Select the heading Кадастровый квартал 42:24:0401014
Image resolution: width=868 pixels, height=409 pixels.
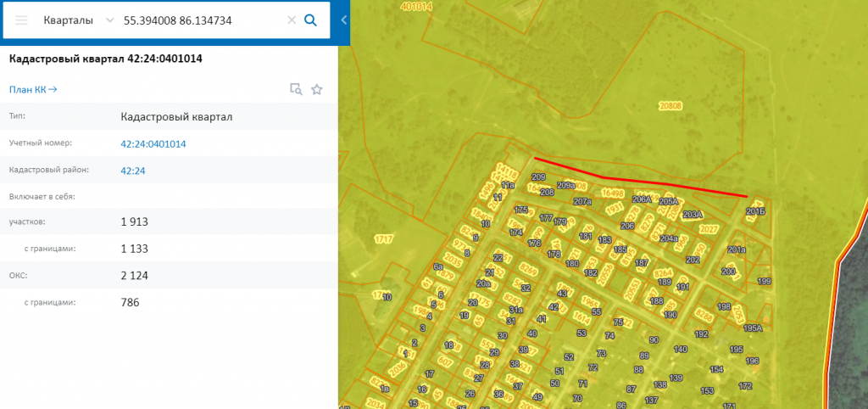(106, 59)
